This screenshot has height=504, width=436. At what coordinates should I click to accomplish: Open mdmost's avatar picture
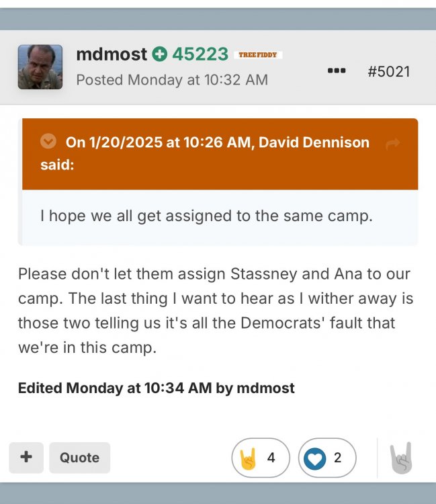point(40,67)
